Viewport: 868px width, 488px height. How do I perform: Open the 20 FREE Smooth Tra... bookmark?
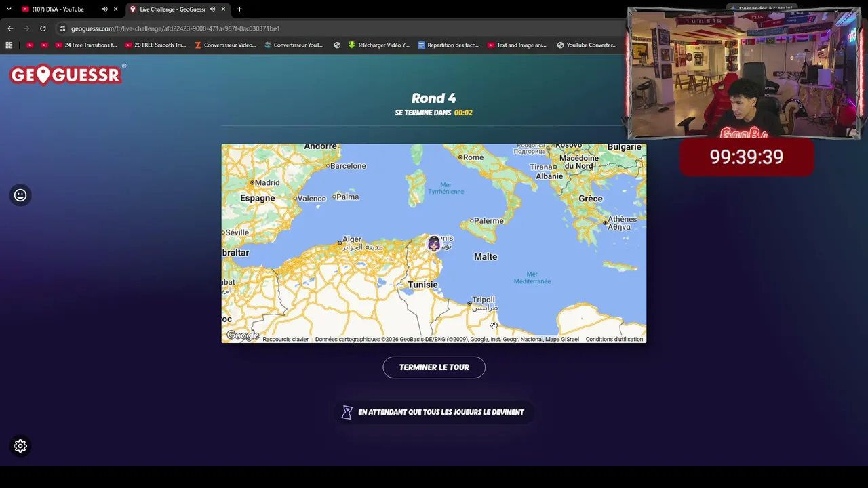156,45
